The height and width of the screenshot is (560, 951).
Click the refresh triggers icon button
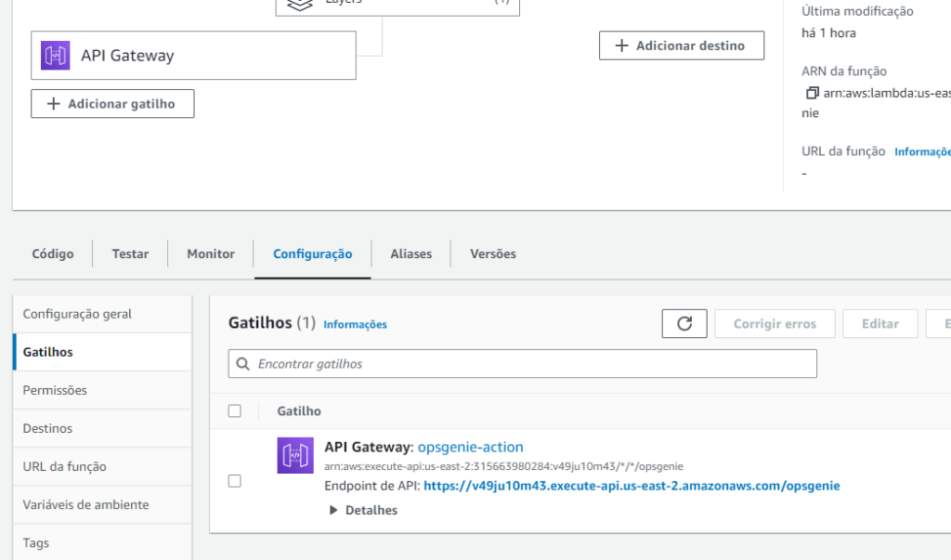pos(684,324)
